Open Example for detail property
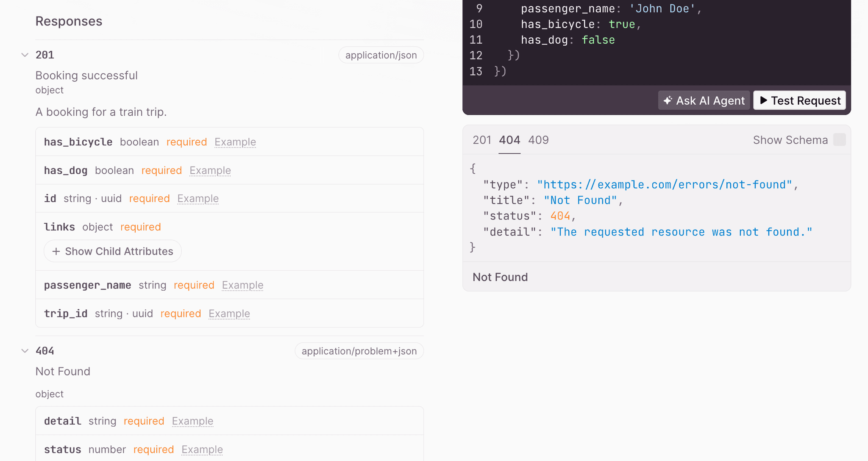Image resolution: width=868 pixels, height=461 pixels. (192, 421)
